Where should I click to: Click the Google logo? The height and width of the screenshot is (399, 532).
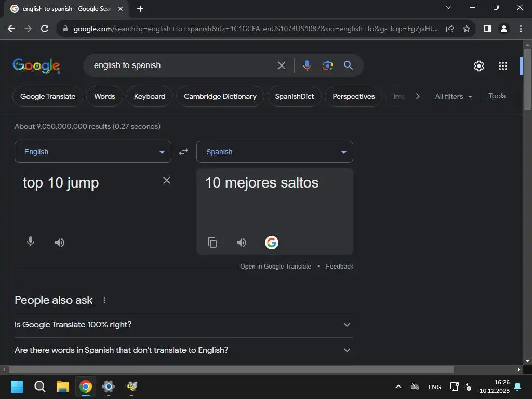[36, 65]
